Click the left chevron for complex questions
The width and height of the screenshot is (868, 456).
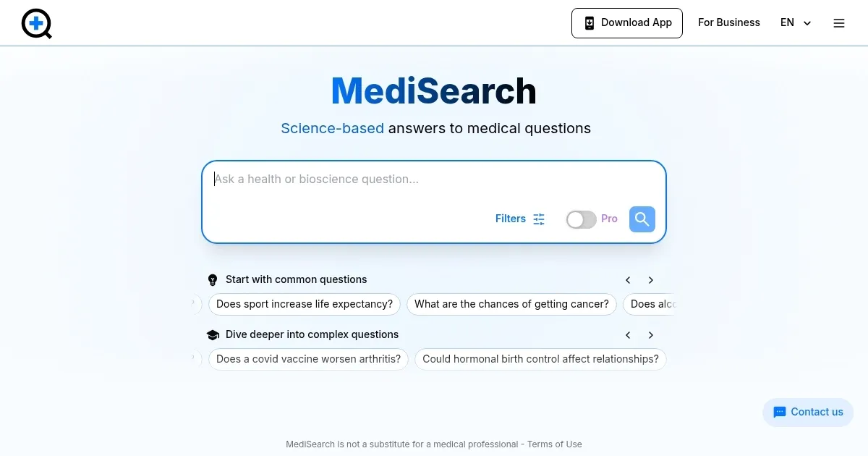(x=628, y=334)
